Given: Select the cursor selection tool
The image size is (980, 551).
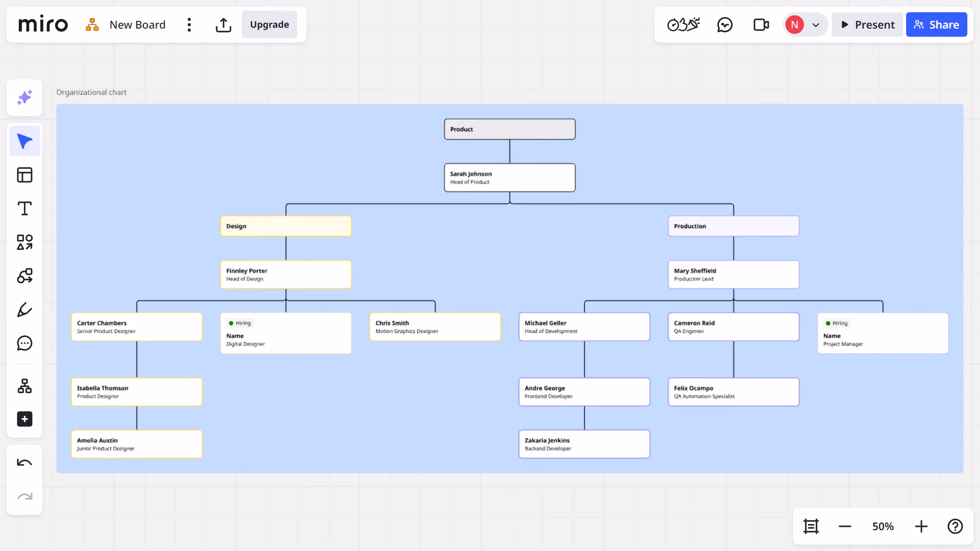Looking at the screenshot, I should 24,141.
